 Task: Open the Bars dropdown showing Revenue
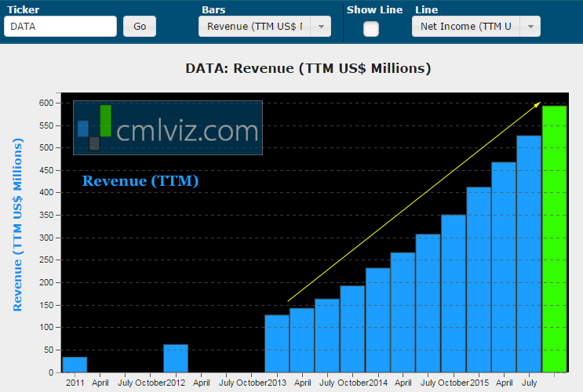point(264,27)
